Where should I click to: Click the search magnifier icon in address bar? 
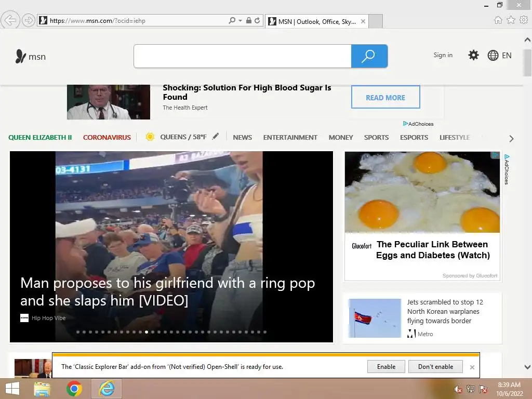coord(232,20)
